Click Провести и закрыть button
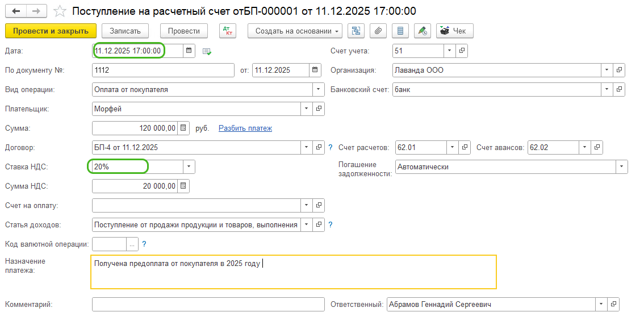The height and width of the screenshot is (316, 644). coord(51,31)
